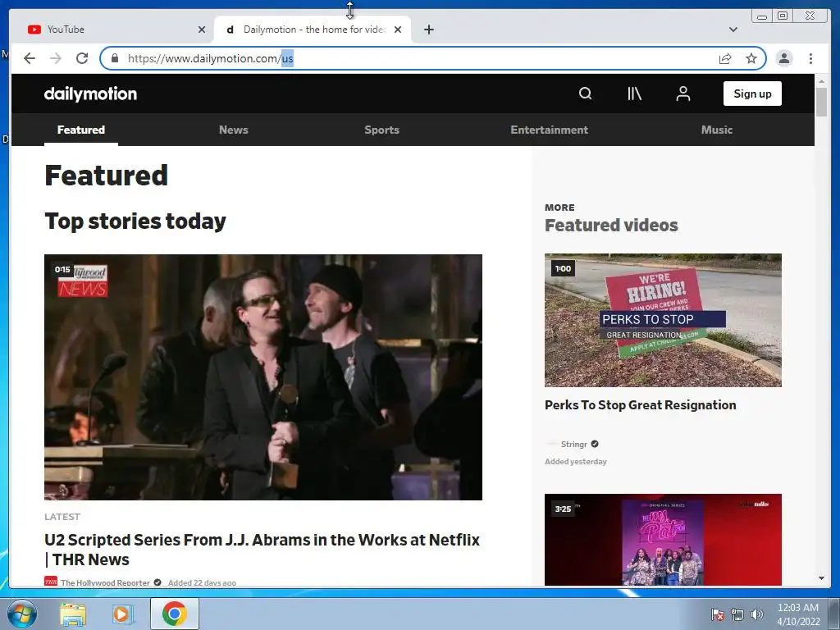Image resolution: width=840 pixels, height=630 pixels.
Task: Click The Hollywood Reporter channel avatar
Action: (51, 582)
